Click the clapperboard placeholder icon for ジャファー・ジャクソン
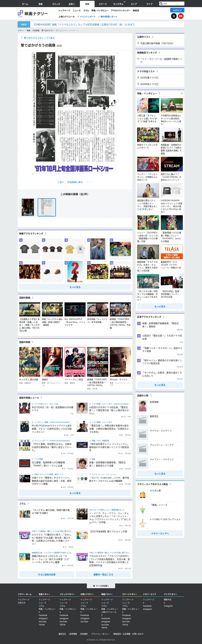 tap(143, 463)
